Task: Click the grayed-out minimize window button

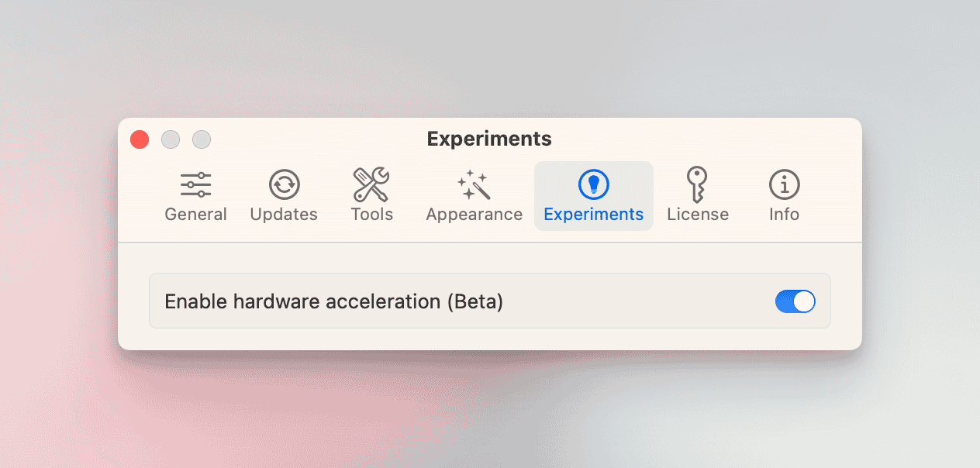Action: [x=171, y=139]
